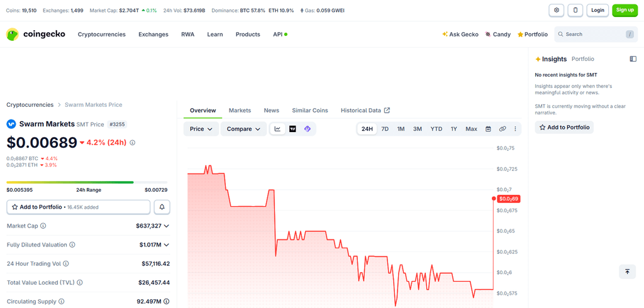Go to Cryptocurrencies breadcrumb
The width and height of the screenshot is (644, 308).
(x=30, y=105)
